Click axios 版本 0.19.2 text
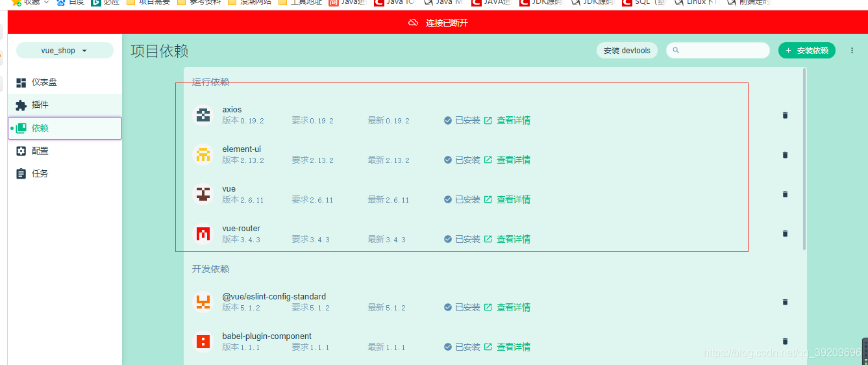This screenshot has width=868, height=365. click(243, 121)
